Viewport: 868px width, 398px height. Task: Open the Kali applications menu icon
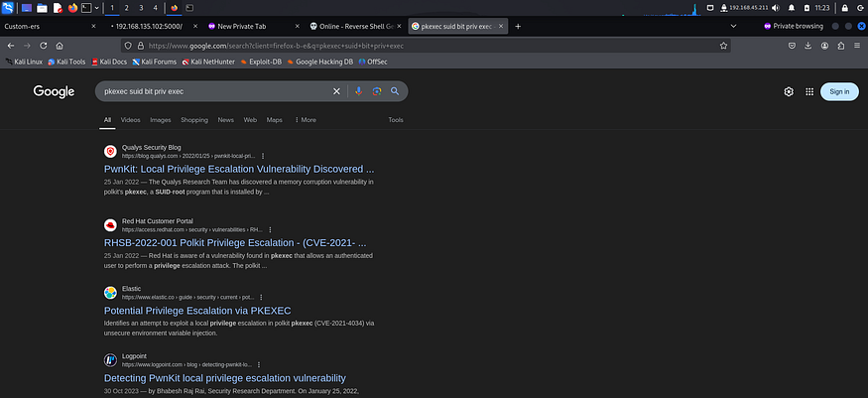pyautogui.click(x=8, y=8)
